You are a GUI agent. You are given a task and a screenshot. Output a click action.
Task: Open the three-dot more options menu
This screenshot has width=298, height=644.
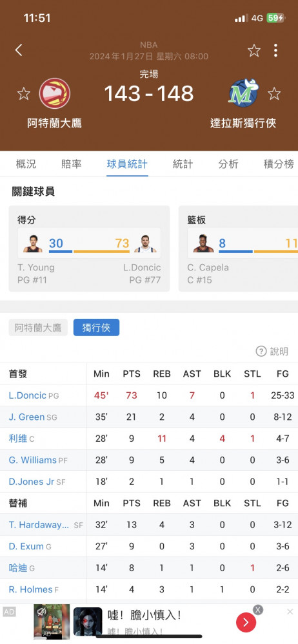click(275, 50)
